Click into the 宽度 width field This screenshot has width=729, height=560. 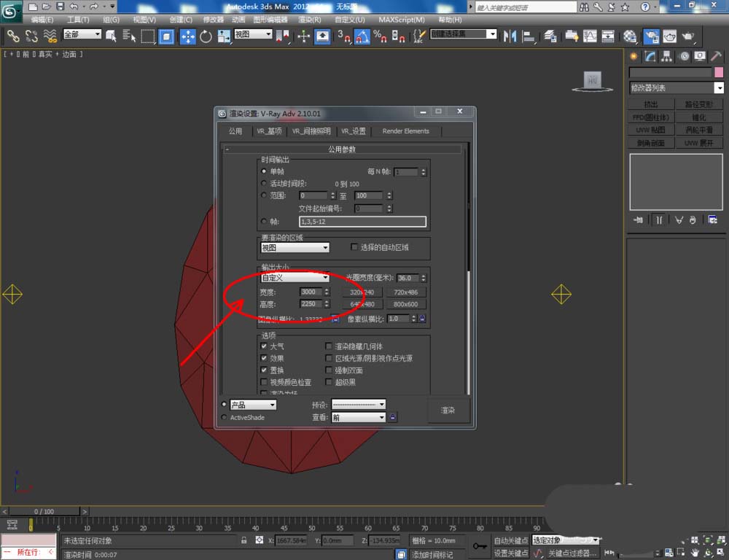point(310,292)
